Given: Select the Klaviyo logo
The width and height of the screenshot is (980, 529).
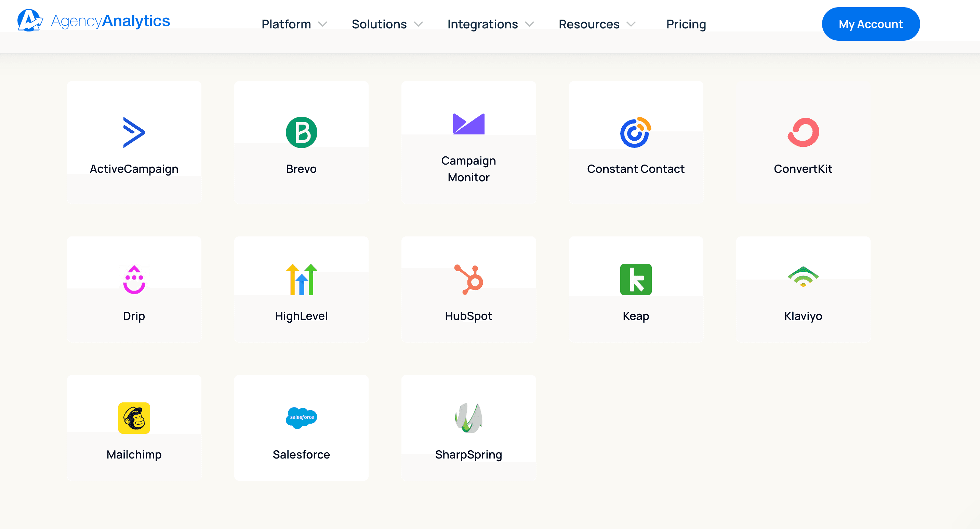Looking at the screenshot, I should [x=803, y=278].
